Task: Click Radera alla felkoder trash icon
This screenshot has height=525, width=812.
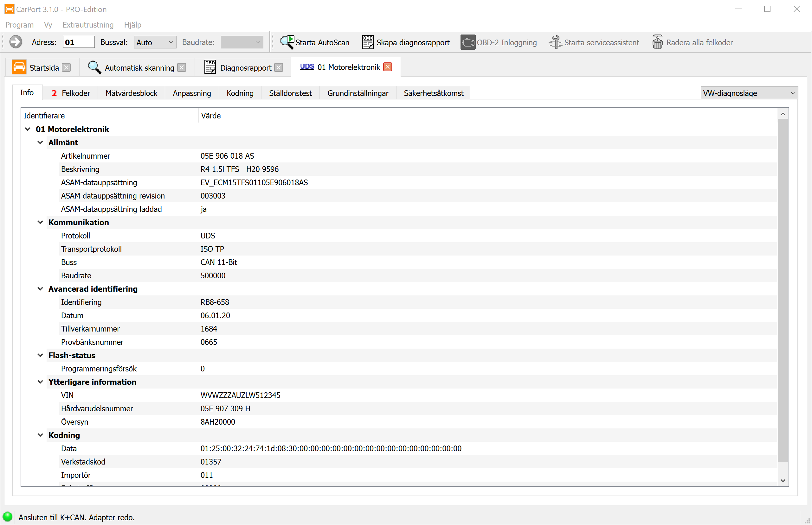Action: 657,42
